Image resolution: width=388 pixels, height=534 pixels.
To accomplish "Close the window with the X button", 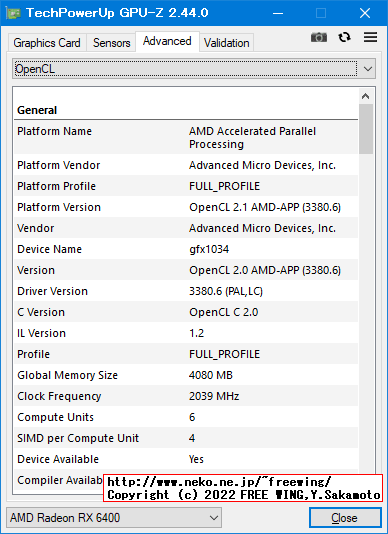I will coord(365,13).
